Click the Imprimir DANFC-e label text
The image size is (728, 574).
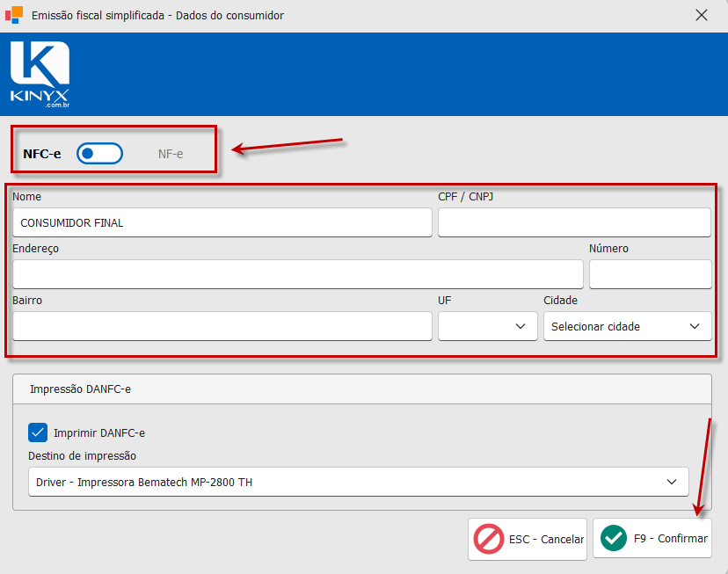pyautogui.click(x=99, y=433)
